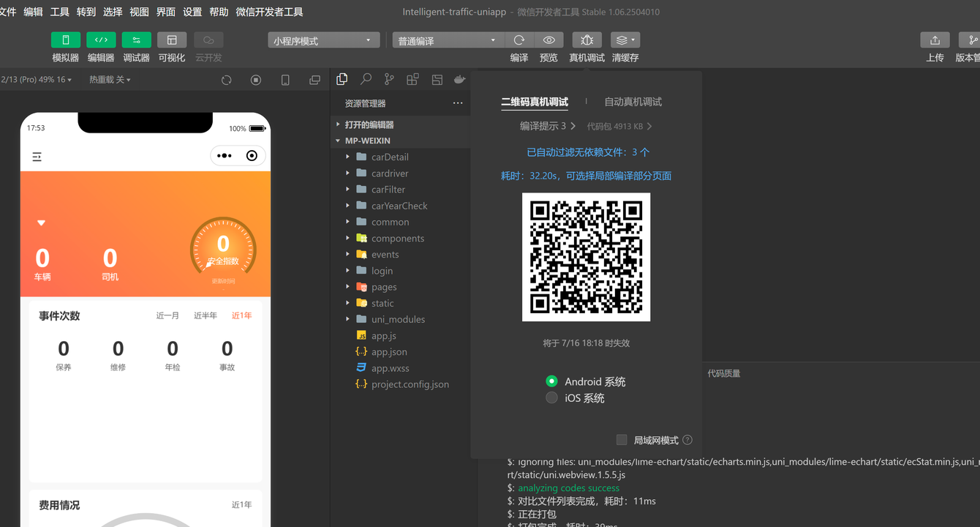Image resolution: width=980 pixels, height=527 pixels.
Task: Click the Docker whale icon
Action: 459,79
